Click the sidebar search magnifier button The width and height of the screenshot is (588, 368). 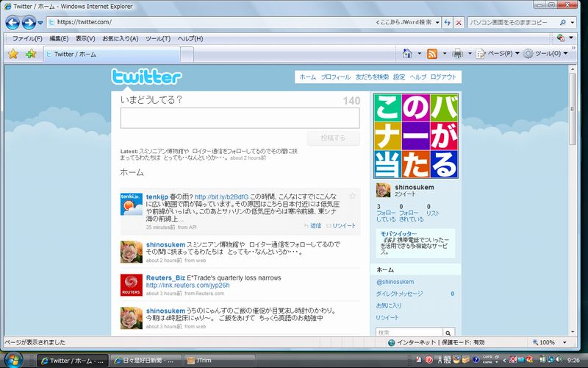click(x=448, y=333)
